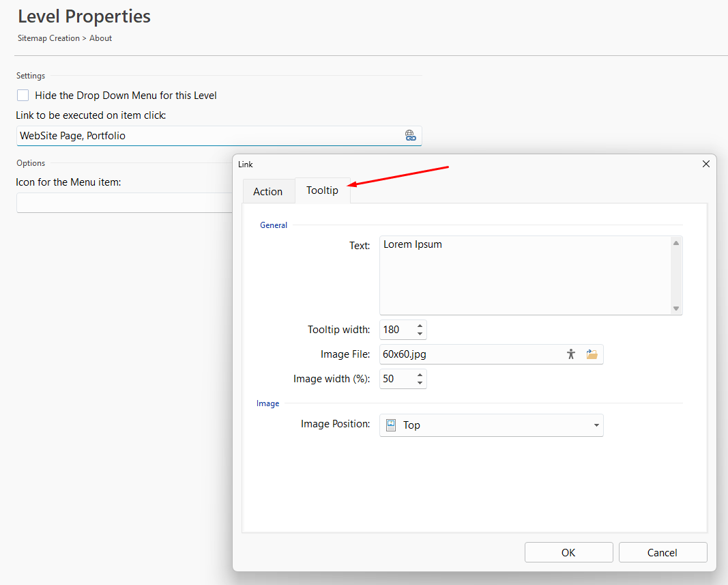Enable Hide the Drop Down Menu checkbox
Screen dimensions: 728x585
point(23,96)
